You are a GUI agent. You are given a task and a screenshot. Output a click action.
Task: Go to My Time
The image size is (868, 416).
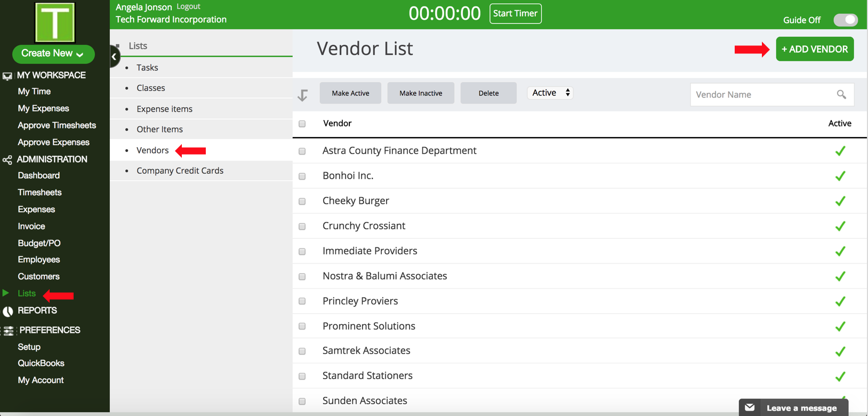[x=34, y=92]
